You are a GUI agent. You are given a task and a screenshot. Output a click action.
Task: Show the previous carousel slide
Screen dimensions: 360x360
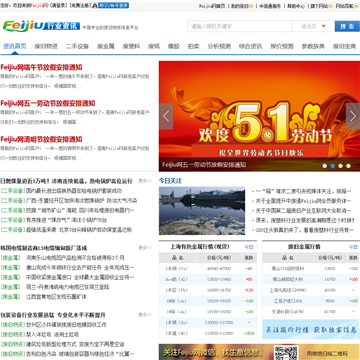[x=166, y=116]
